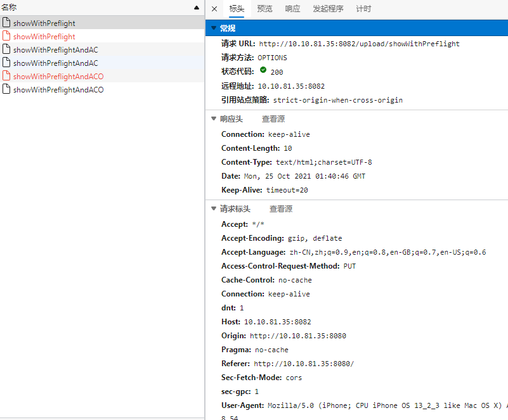Select the last showWithPreflightAndACO request
This screenshot has width=508, height=420.
point(58,90)
